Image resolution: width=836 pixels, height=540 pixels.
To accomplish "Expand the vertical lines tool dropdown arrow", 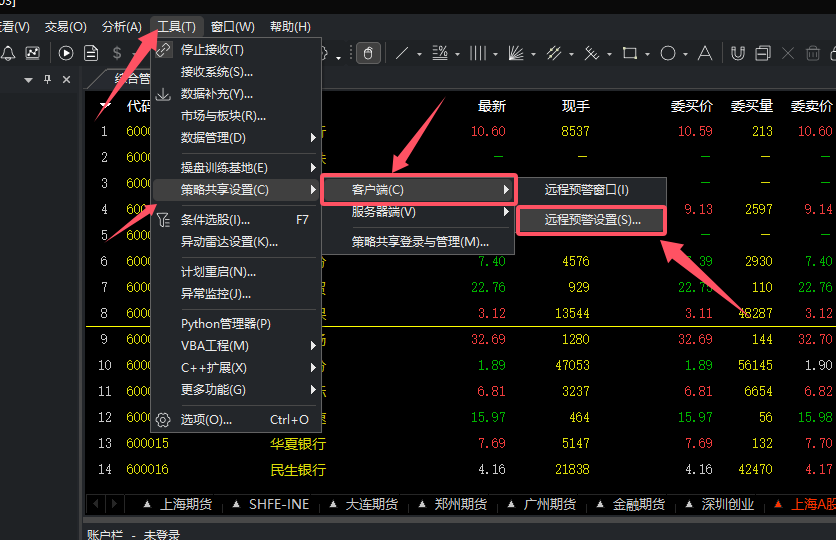I will (495, 54).
